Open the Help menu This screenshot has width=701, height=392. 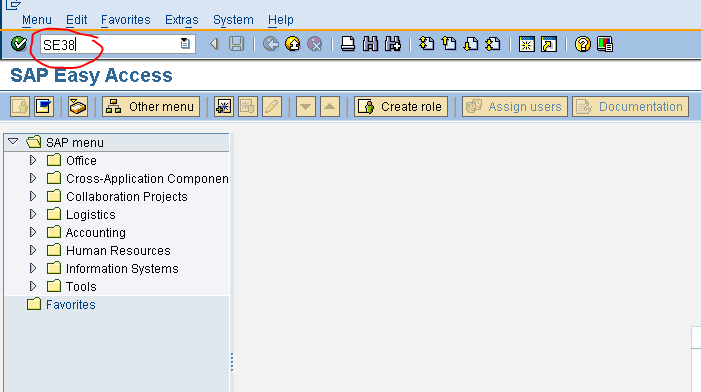pyautogui.click(x=281, y=20)
